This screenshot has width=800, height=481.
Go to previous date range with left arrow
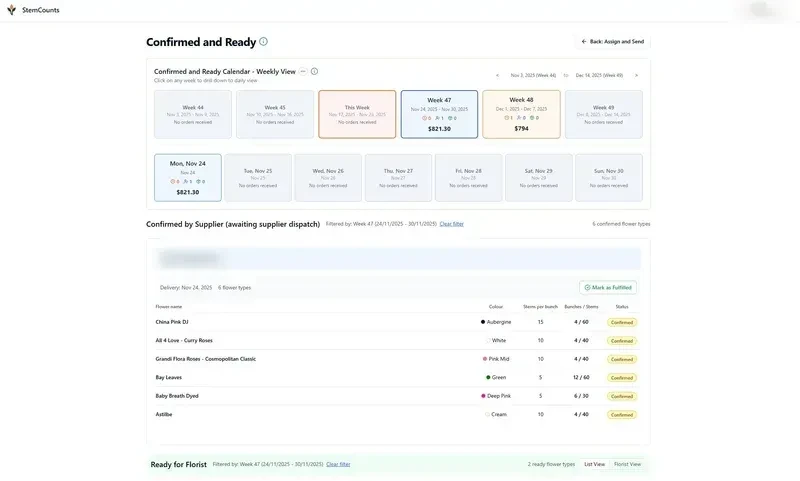[497, 75]
